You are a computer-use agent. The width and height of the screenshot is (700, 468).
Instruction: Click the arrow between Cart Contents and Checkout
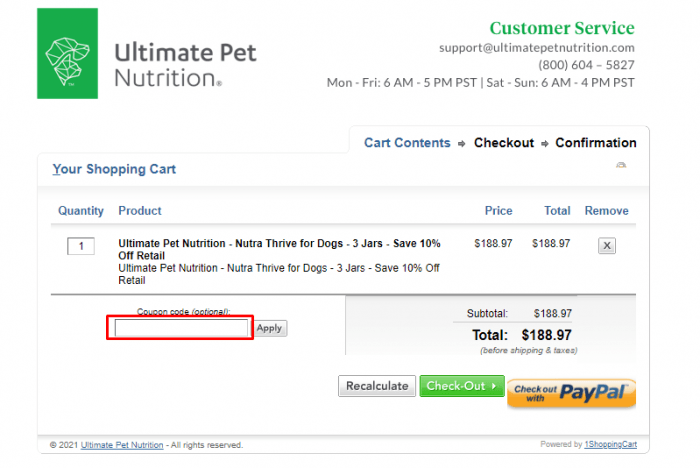462,143
